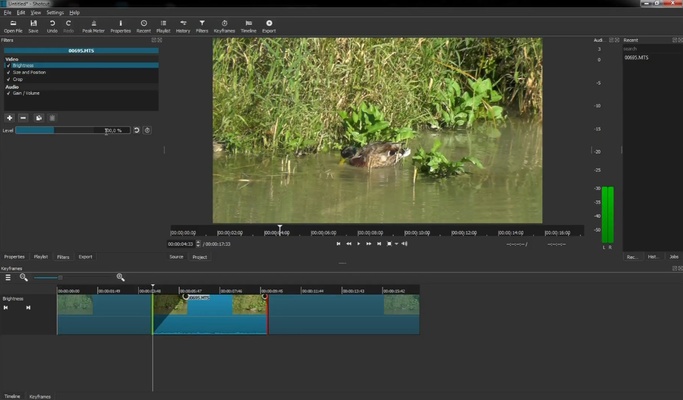Open the Settings menu
The height and width of the screenshot is (400, 683).
click(x=55, y=13)
